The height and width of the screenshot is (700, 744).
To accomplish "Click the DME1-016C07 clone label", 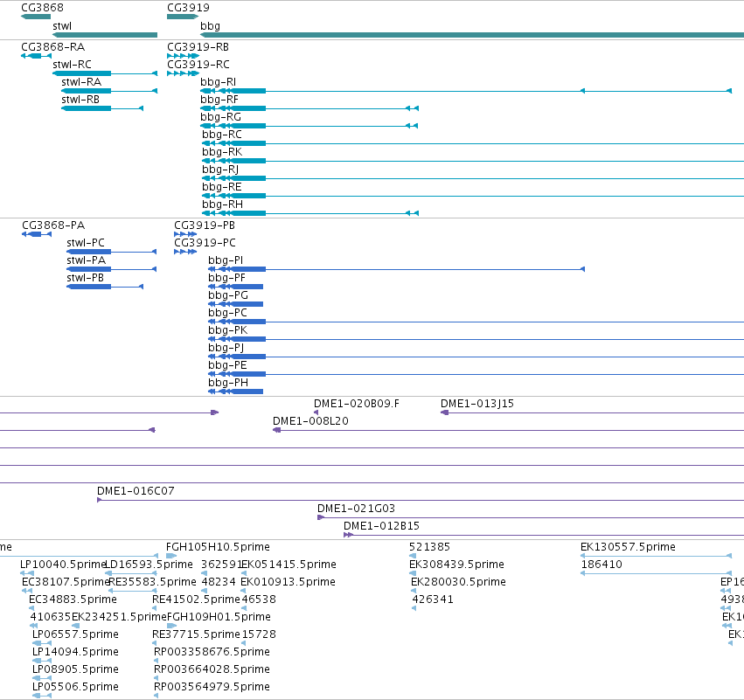I will (x=136, y=491).
